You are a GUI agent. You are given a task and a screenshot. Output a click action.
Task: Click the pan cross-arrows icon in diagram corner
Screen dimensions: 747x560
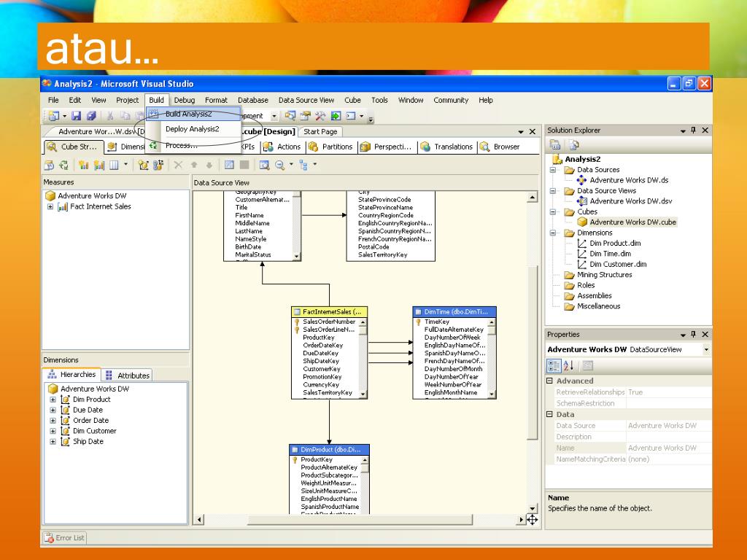532,519
